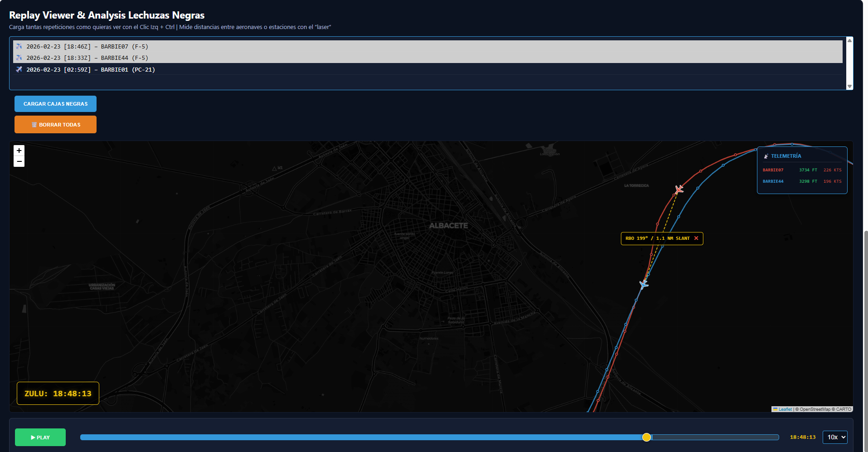Click the blue BARBIE44 aircraft icon on map
This screenshot has height=452, width=868.
coord(644,284)
